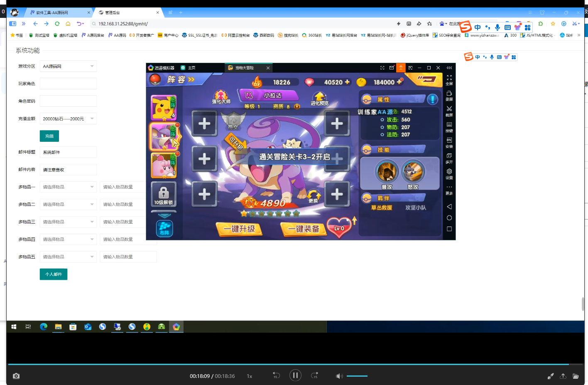Screen dimensions: 588x385
Task: Open 充值金额 dropdown
Action: pos(68,118)
